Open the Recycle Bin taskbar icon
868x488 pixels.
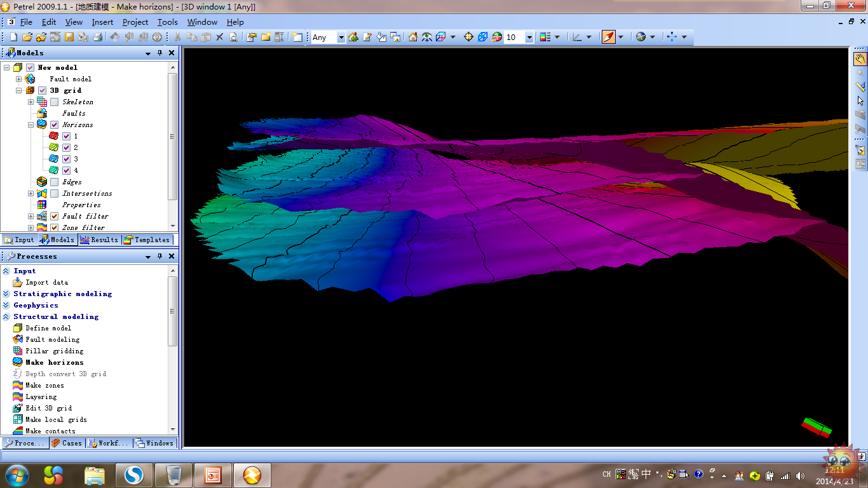173,475
